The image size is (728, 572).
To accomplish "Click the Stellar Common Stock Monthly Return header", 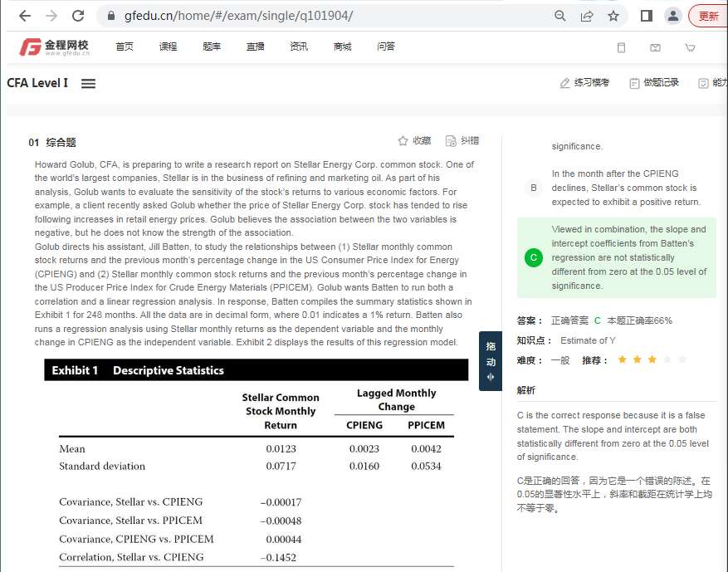I will tap(281, 411).
